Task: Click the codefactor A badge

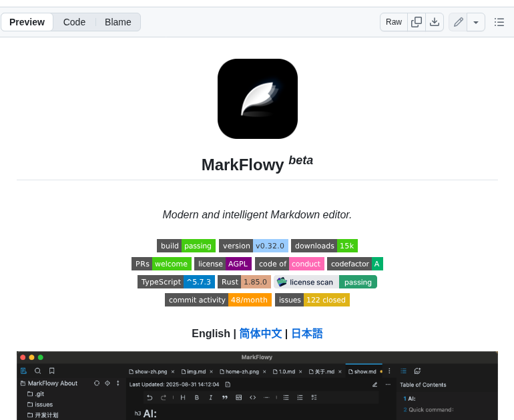Action: [355, 264]
